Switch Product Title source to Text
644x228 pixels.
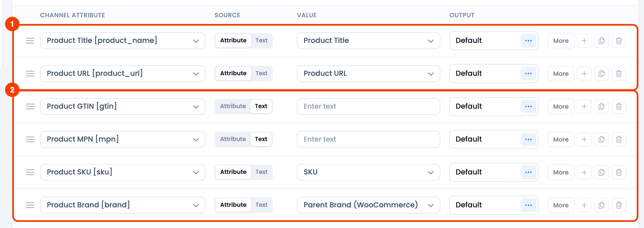click(x=261, y=40)
